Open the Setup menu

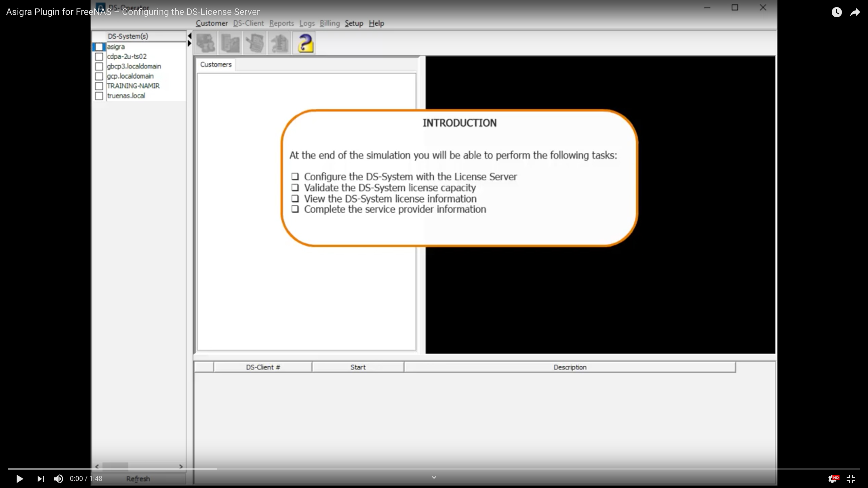[354, 23]
